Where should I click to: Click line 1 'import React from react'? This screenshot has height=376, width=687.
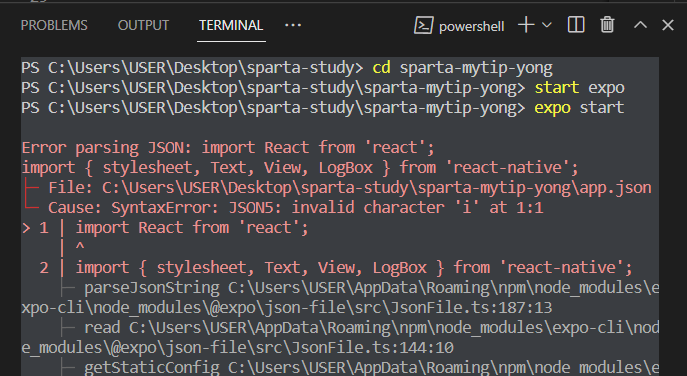pyautogui.click(x=192, y=227)
